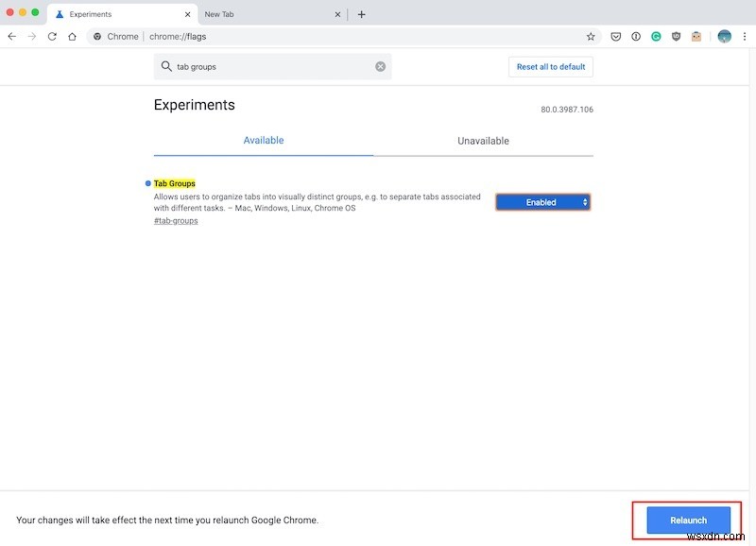Clear the flags search with X icon
Image resolution: width=756 pixels, height=546 pixels.
click(x=381, y=66)
